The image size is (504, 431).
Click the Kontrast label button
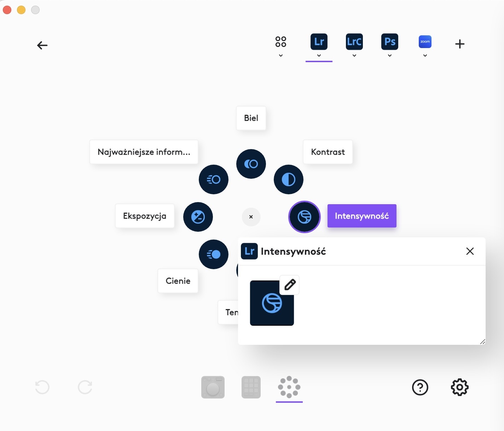[328, 152]
